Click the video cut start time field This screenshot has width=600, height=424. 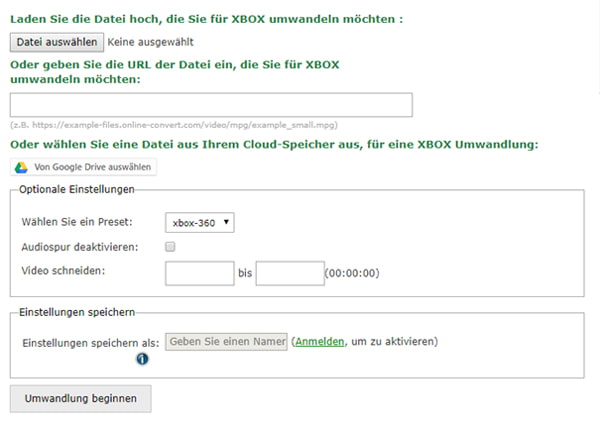point(200,273)
